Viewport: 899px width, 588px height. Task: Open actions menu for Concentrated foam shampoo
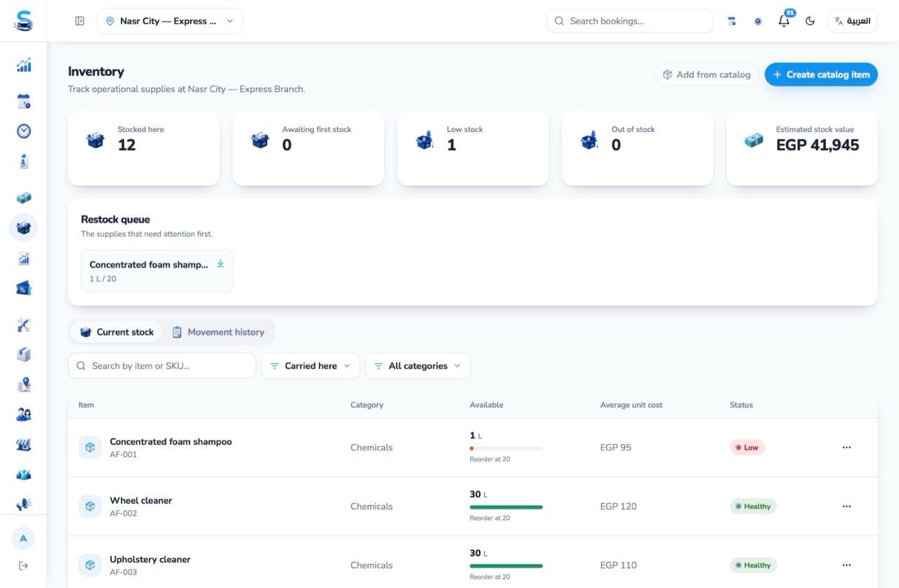click(846, 447)
